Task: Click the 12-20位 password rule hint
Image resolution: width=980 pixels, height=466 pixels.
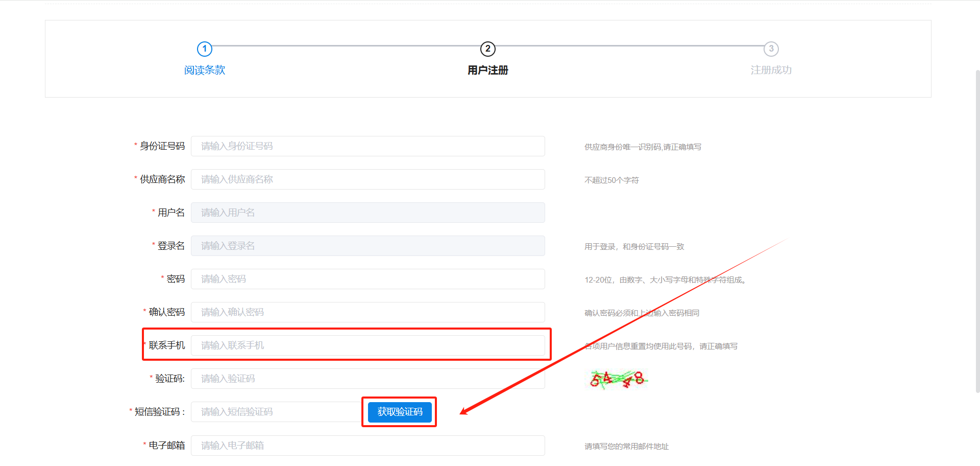Action: click(666, 280)
